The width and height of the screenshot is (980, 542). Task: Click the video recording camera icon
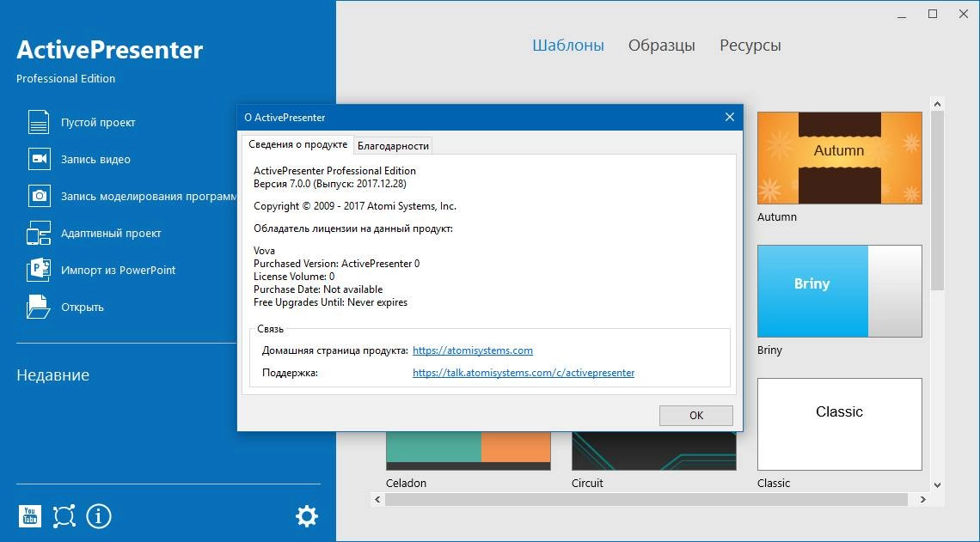pos(39,159)
